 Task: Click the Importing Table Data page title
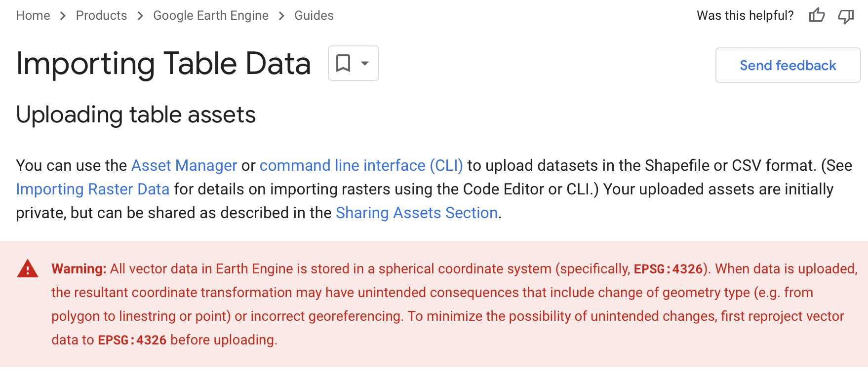[163, 64]
